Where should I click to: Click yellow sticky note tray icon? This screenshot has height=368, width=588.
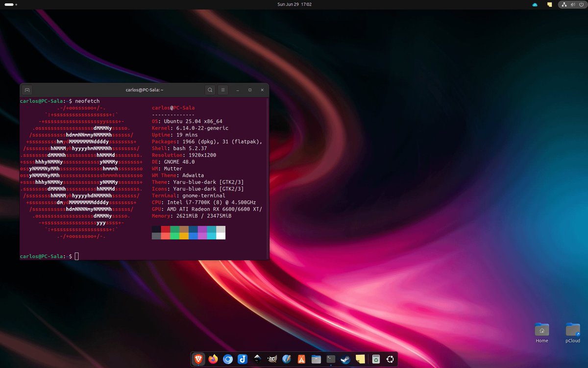click(549, 4)
